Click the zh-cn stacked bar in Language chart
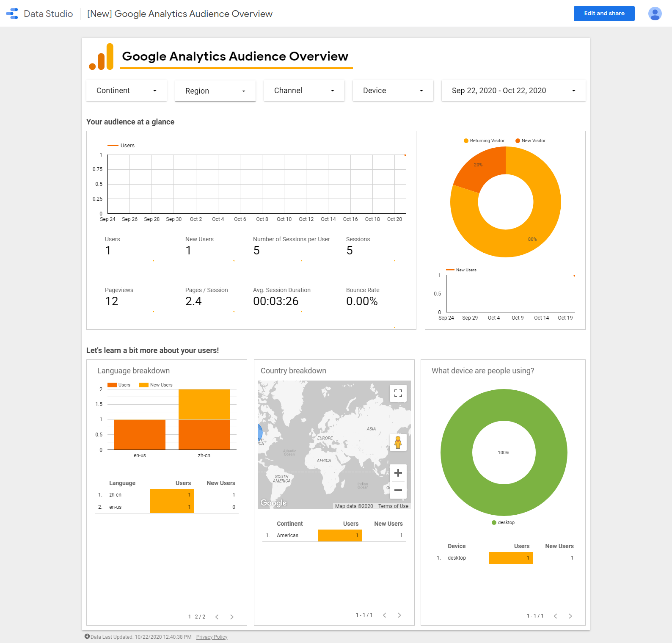Screen dimensions: 672x643 tap(204, 419)
